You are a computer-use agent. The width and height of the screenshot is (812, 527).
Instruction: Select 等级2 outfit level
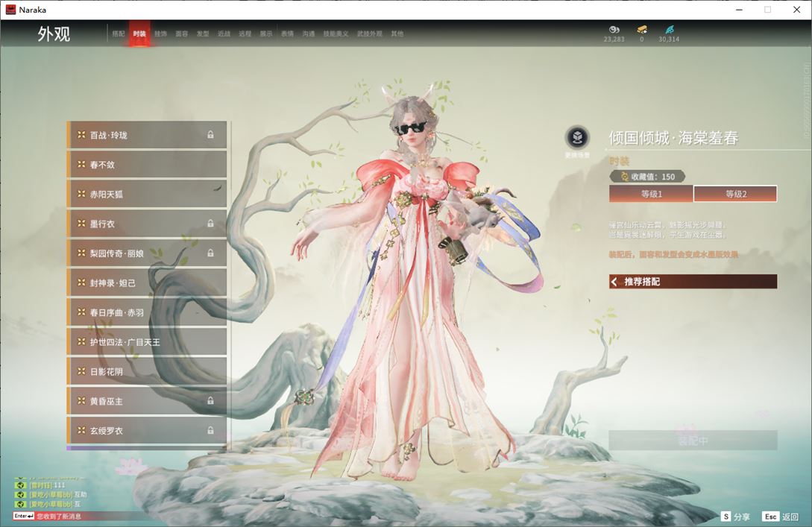(735, 194)
